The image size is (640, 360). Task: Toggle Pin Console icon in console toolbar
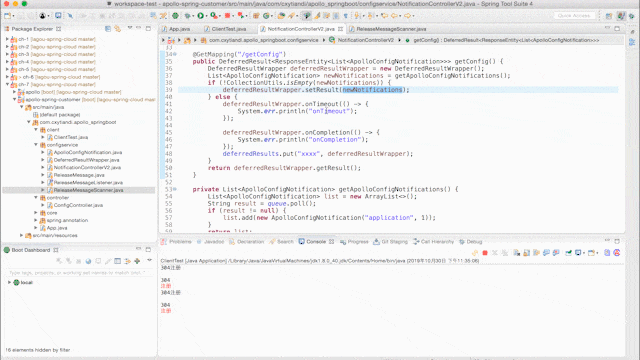[568, 253]
